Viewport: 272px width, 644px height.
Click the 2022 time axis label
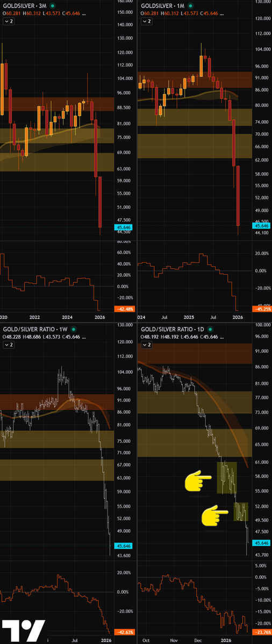pos(35,317)
